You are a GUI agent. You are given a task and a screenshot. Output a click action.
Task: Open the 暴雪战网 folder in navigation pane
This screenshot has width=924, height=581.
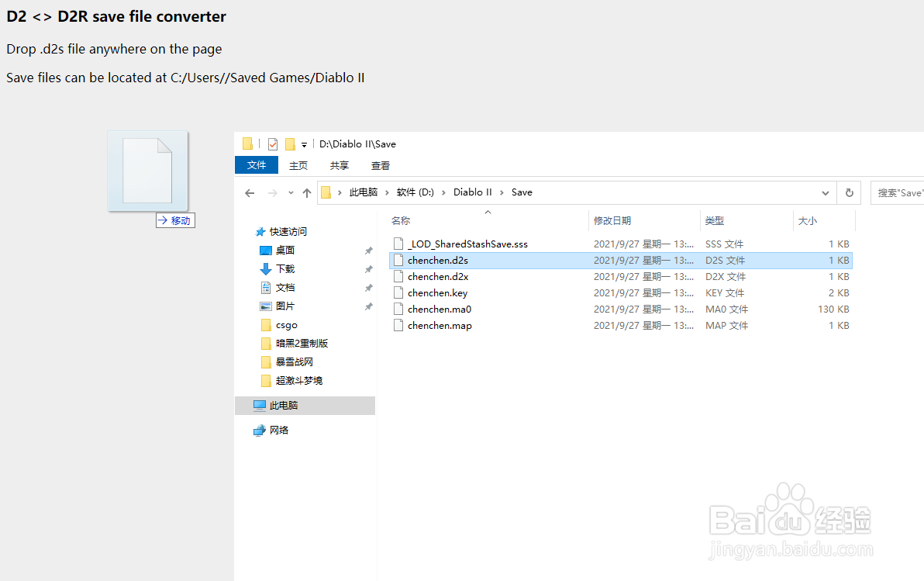294,362
